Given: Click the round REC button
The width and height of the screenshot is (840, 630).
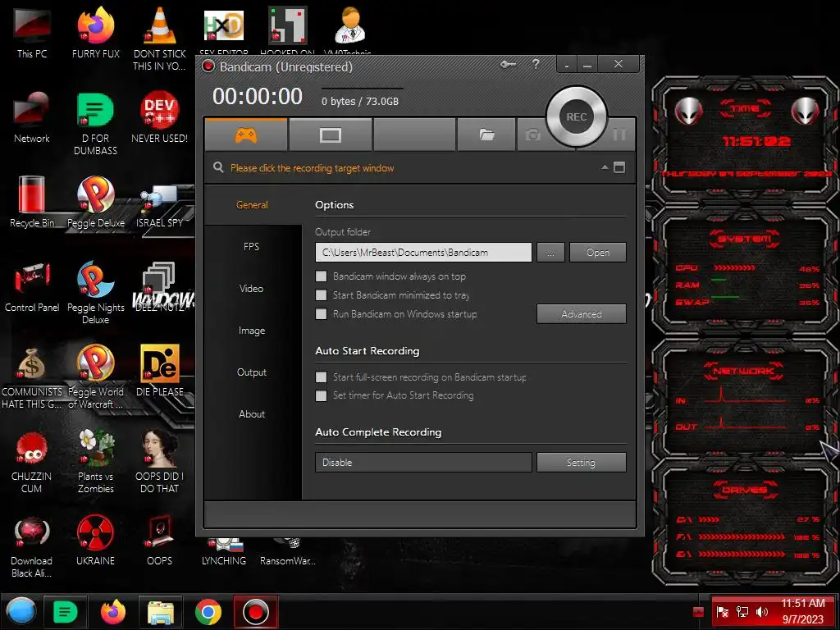Looking at the screenshot, I should pyautogui.click(x=577, y=116).
